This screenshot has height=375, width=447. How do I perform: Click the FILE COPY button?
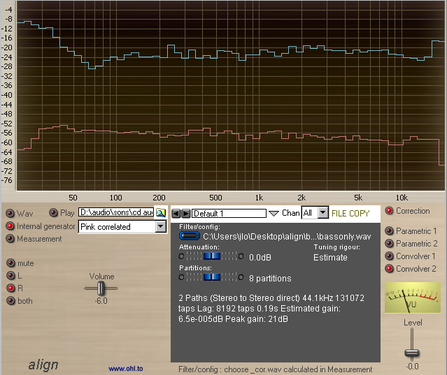[x=350, y=213]
